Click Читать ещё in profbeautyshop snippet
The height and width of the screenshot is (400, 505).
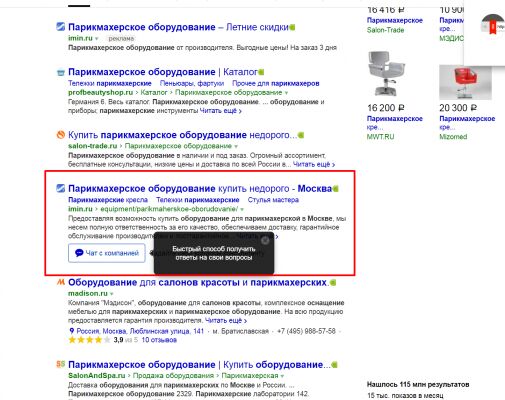tap(221, 111)
